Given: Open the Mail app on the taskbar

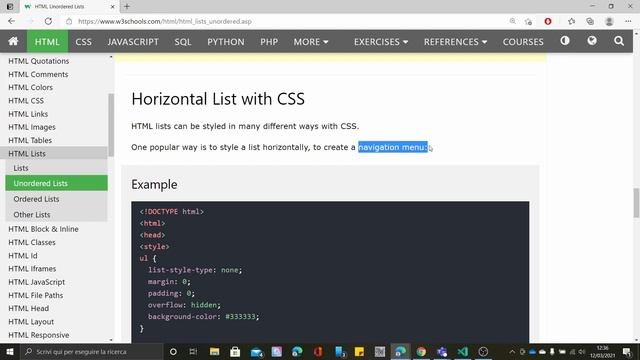Looking at the screenshot, I should coord(256,352).
